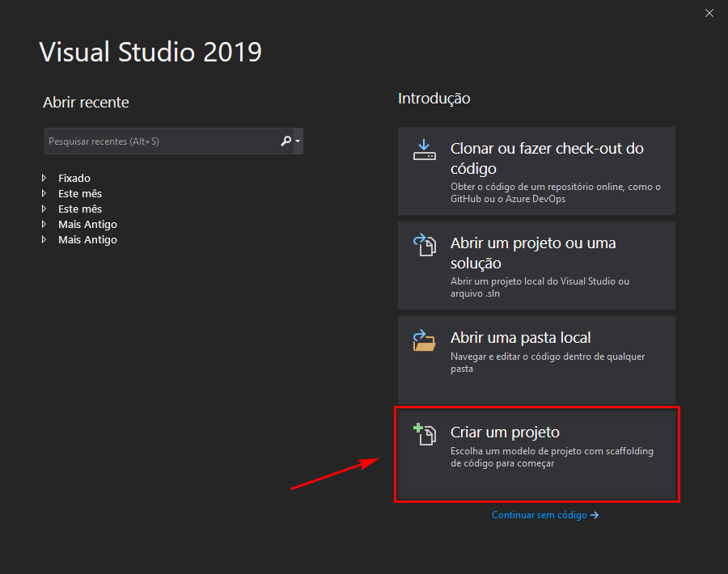Viewport: 728px width, 574px height.
Task: Expand the second Este mês group triangle
Action: [x=44, y=209]
